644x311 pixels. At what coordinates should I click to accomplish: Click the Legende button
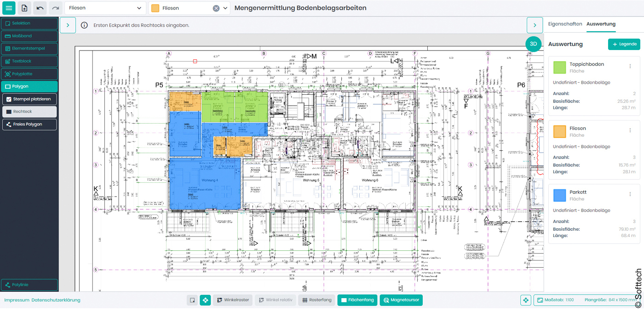pyautogui.click(x=624, y=44)
